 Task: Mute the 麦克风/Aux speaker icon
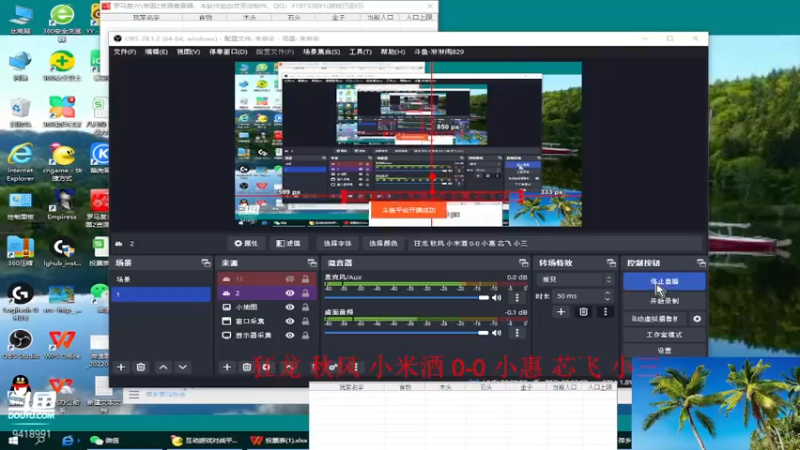496,297
